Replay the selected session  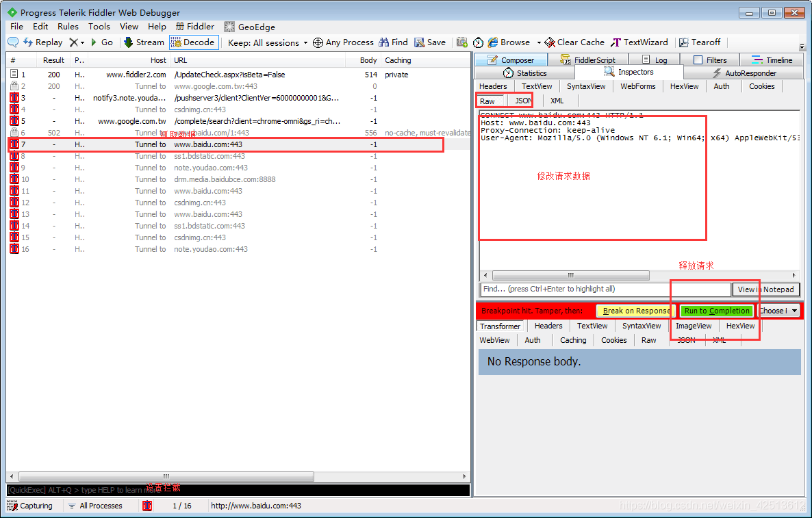(43, 42)
